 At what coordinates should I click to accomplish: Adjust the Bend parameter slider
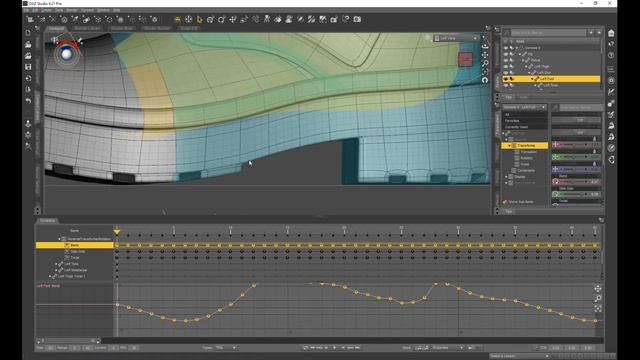(x=576, y=181)
